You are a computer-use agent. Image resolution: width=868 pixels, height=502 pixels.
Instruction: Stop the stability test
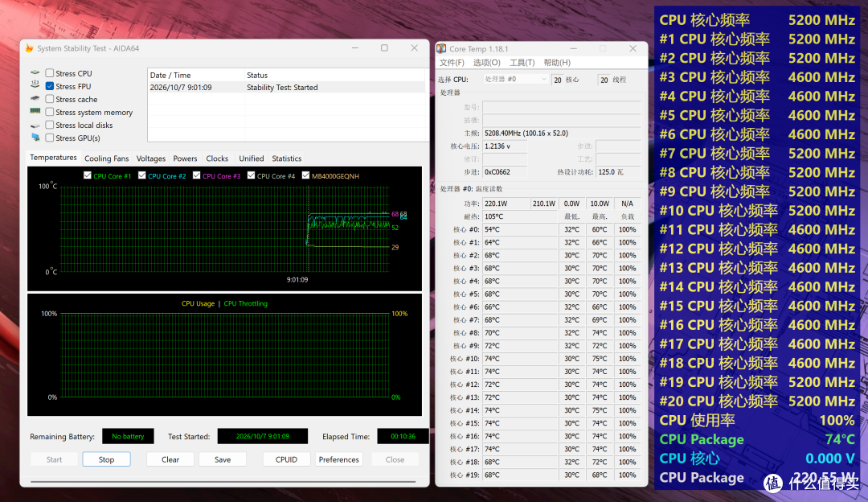coord(106,459)
